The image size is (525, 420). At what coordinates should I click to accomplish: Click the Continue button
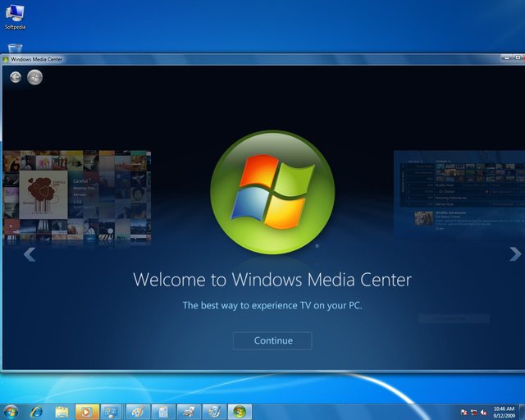(272, 340)
